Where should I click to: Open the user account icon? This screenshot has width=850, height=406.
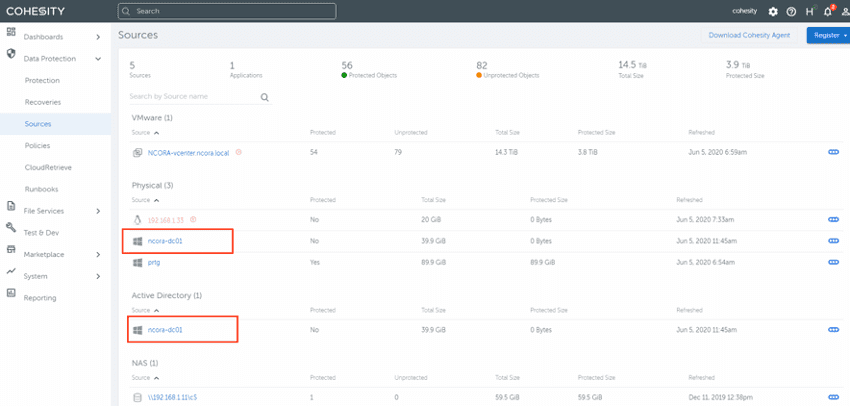845,11
